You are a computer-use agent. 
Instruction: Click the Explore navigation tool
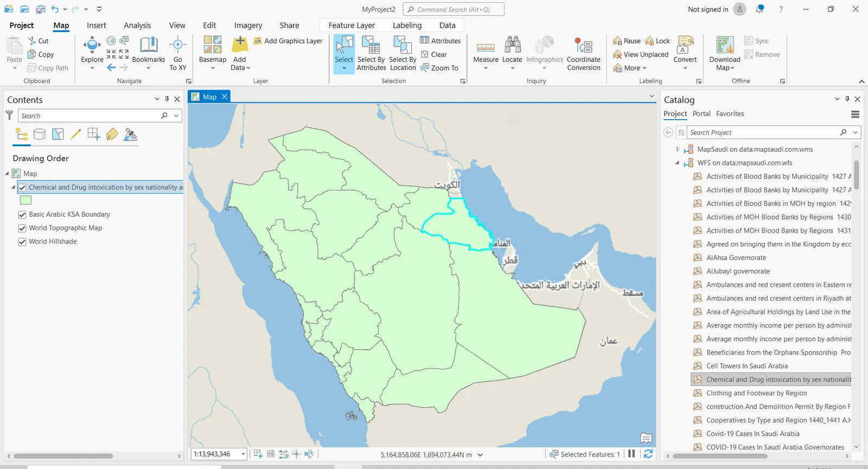[x=92, y=48]
